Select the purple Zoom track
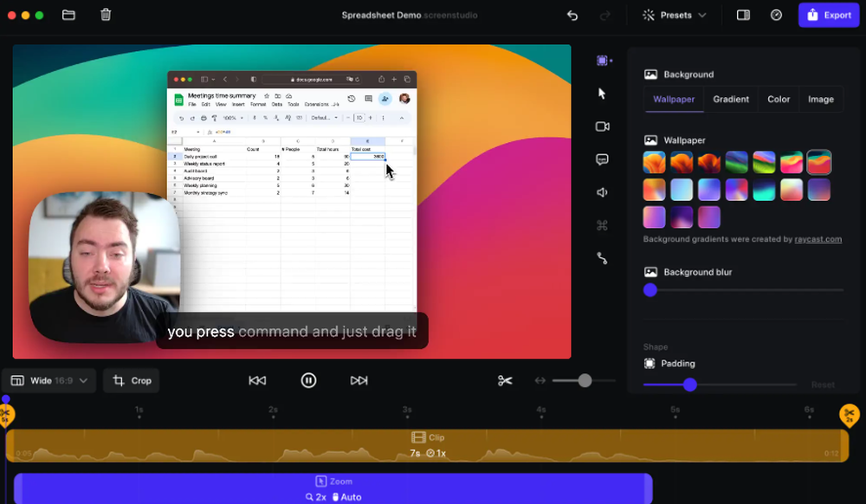The image size is (866, 504). coord(333,488)
